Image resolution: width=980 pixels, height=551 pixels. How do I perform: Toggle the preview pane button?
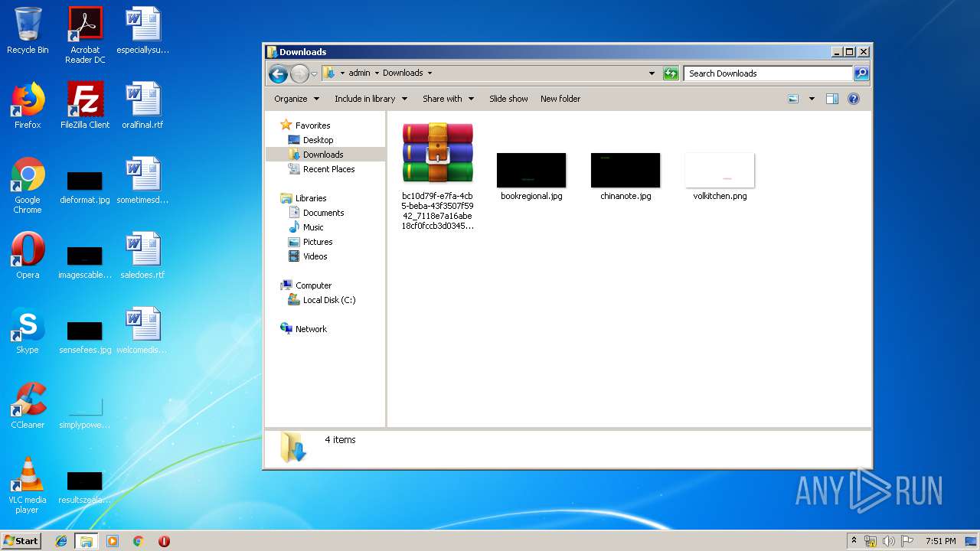(832, 99)
